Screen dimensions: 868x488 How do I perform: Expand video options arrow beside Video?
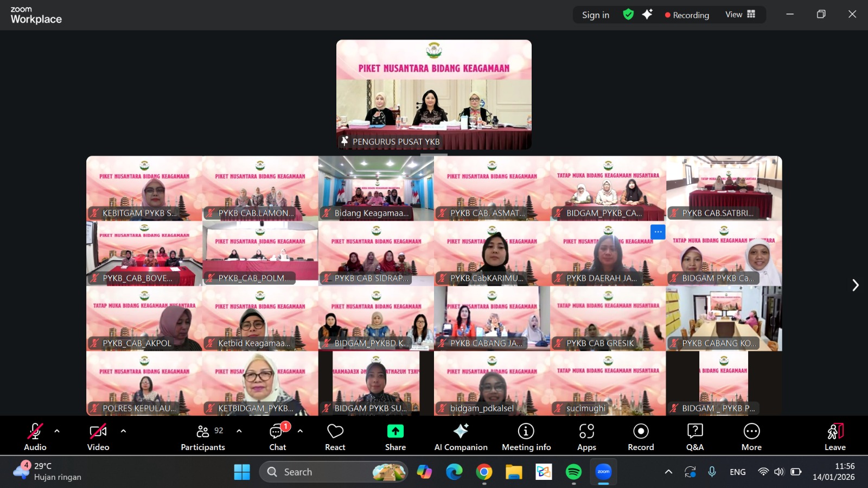click(123, 431)
